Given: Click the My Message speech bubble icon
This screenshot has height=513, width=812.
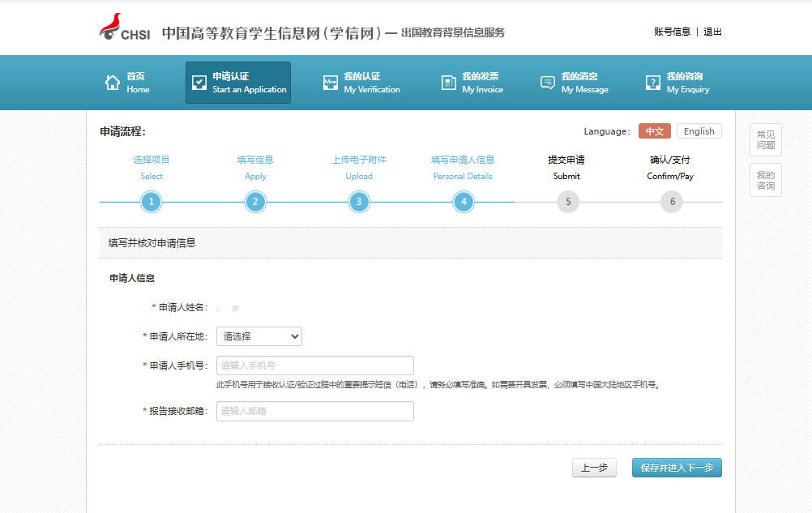Looking at the screenshot, I should click(548, 83).
